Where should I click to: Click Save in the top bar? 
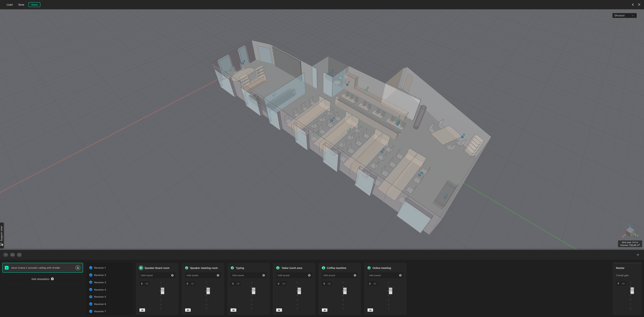21,5
